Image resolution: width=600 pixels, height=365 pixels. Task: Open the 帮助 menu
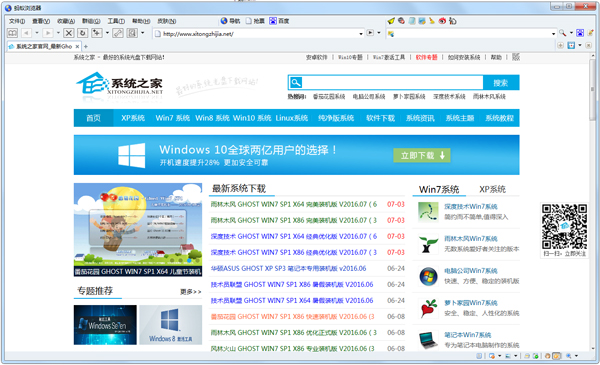click(141, 21)
